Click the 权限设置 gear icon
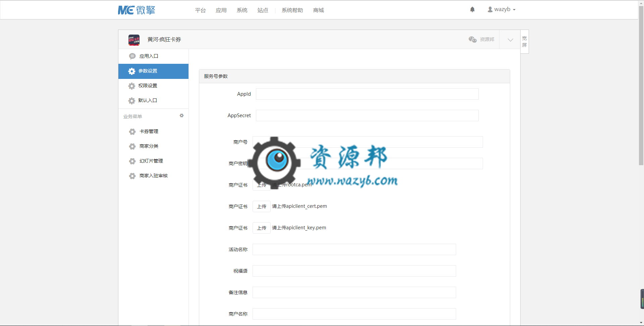644x326 pixels. (131, 86)
